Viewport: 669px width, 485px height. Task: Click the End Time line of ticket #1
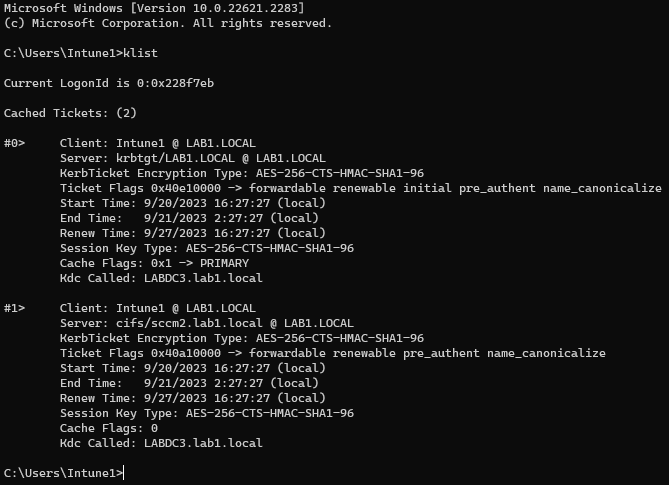pos(189,383)
